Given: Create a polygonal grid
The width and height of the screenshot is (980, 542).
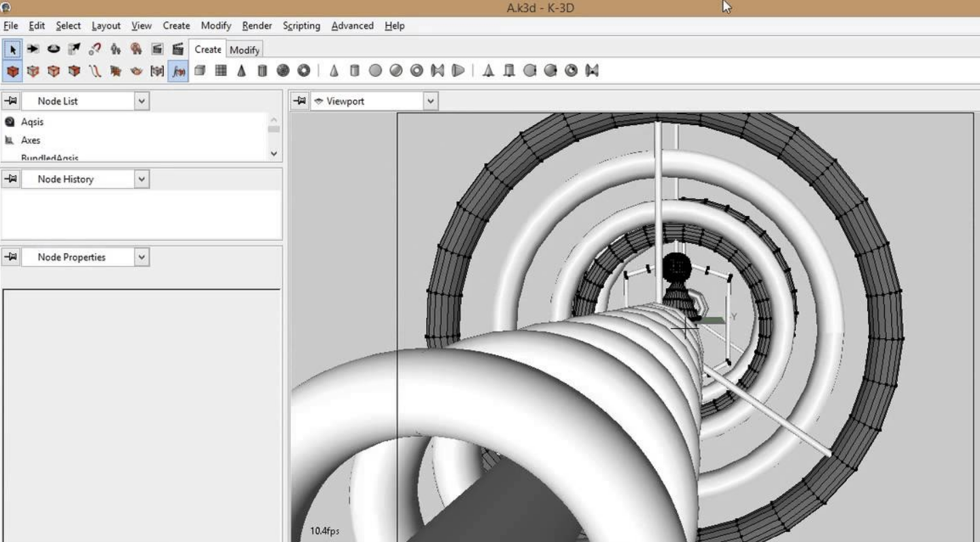Looking at the screenshot, I should point(221,70).
